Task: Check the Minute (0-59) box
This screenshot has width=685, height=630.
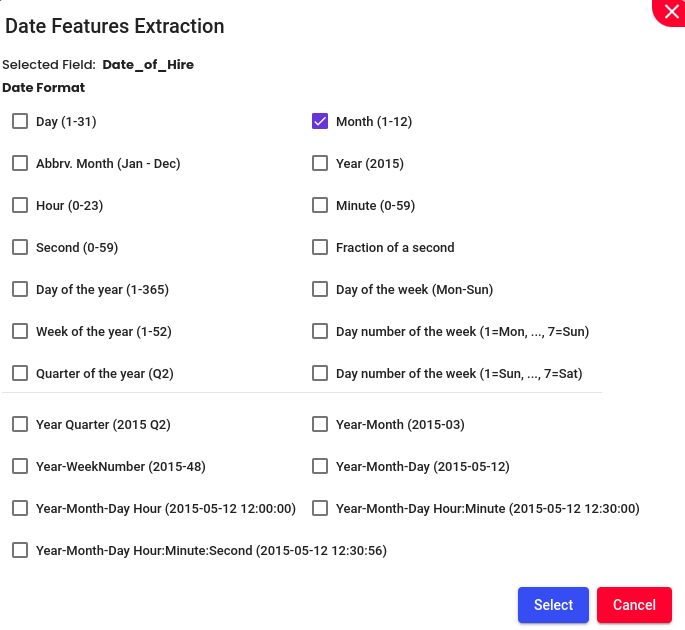Action: (x=320, y=205)
